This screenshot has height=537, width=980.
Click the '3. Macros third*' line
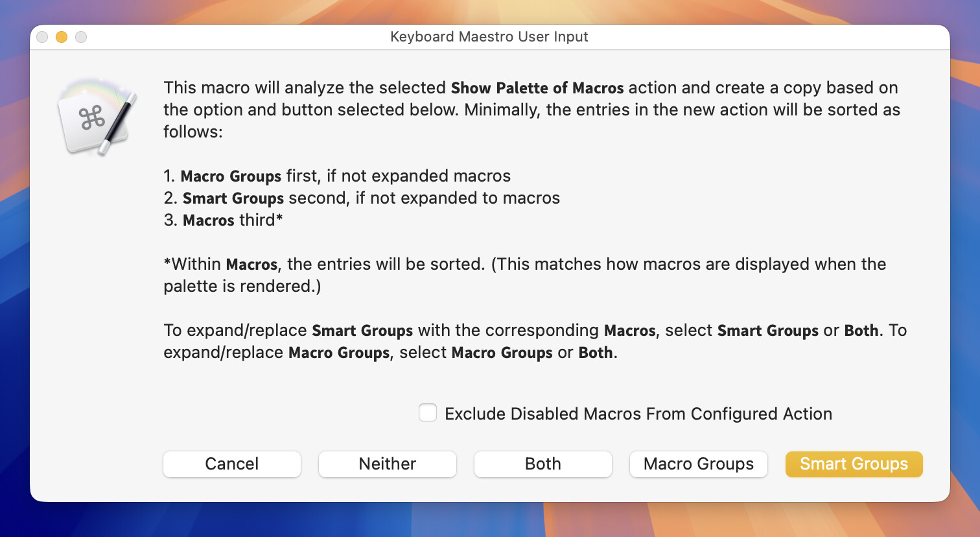223,220
